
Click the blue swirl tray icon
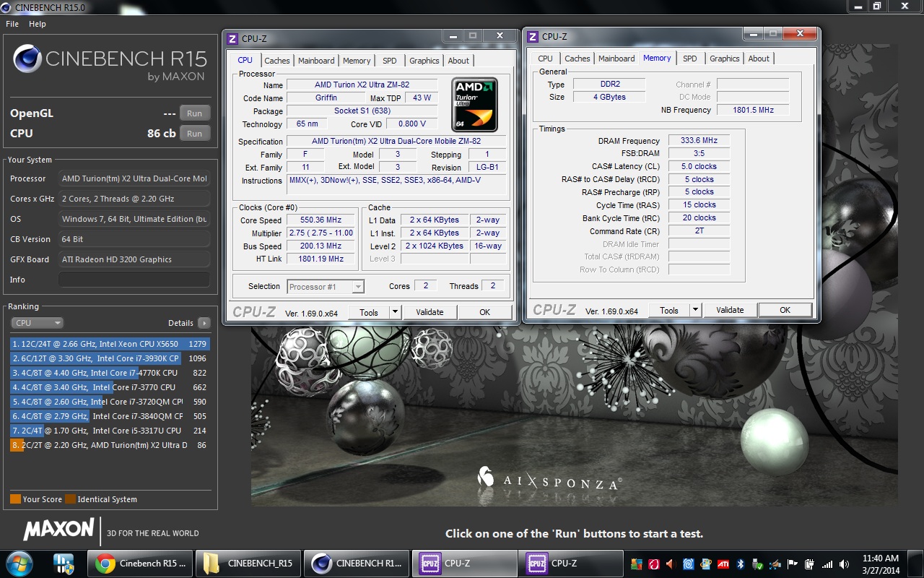click(688, 564)
